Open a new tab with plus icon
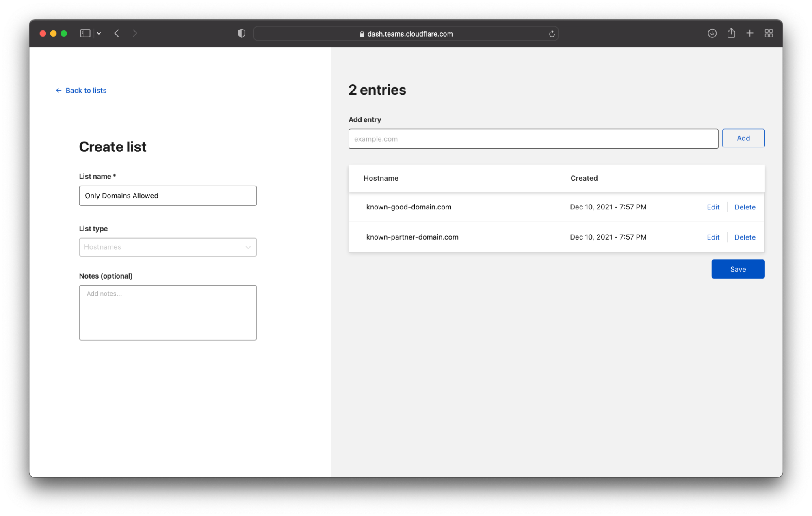812x516 pixels. click(x=749, y=33)
